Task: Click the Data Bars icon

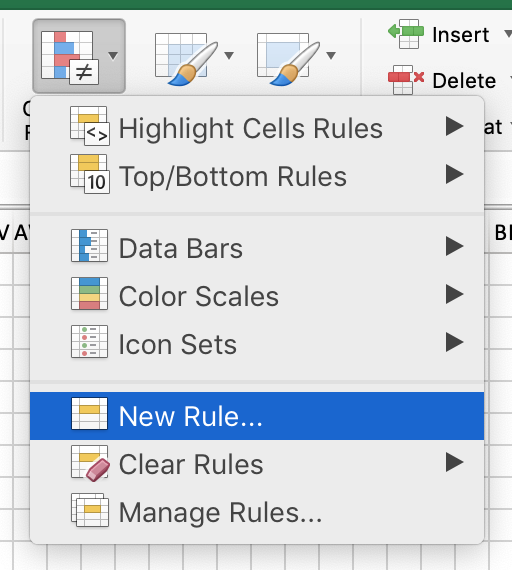Action: (x=89, y=246)
